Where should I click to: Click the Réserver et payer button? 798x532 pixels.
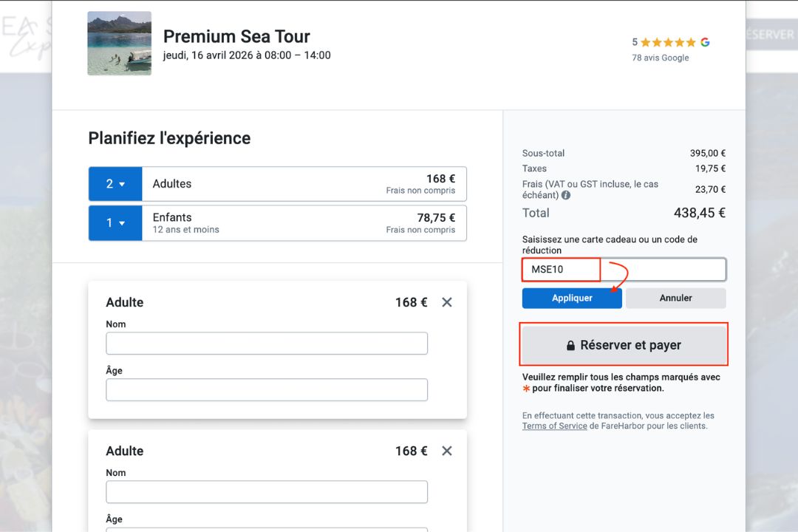point(624,345)
